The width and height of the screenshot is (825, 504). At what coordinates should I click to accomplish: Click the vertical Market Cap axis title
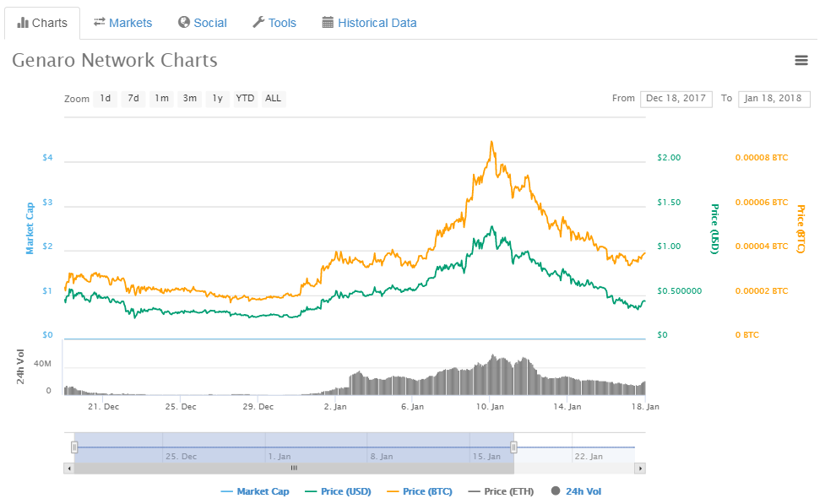[x=30, y=228]
